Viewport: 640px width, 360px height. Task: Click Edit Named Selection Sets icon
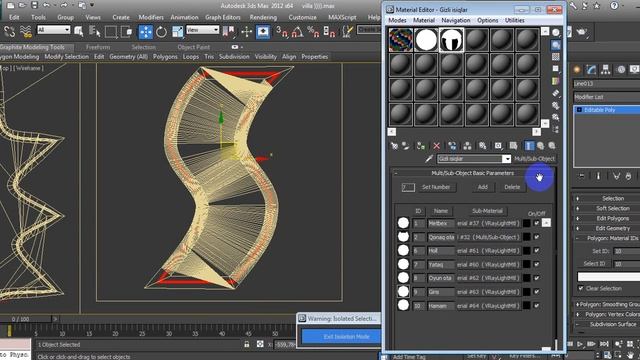coord(347,31)
